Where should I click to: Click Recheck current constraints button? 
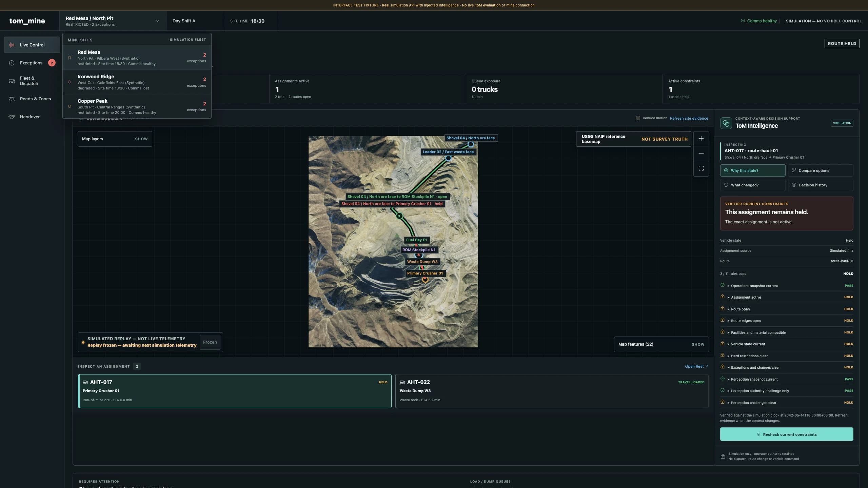[x=787, y=434]
